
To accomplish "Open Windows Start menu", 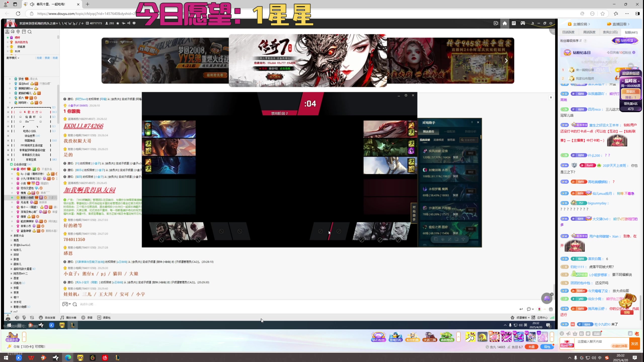I will 6,357.
